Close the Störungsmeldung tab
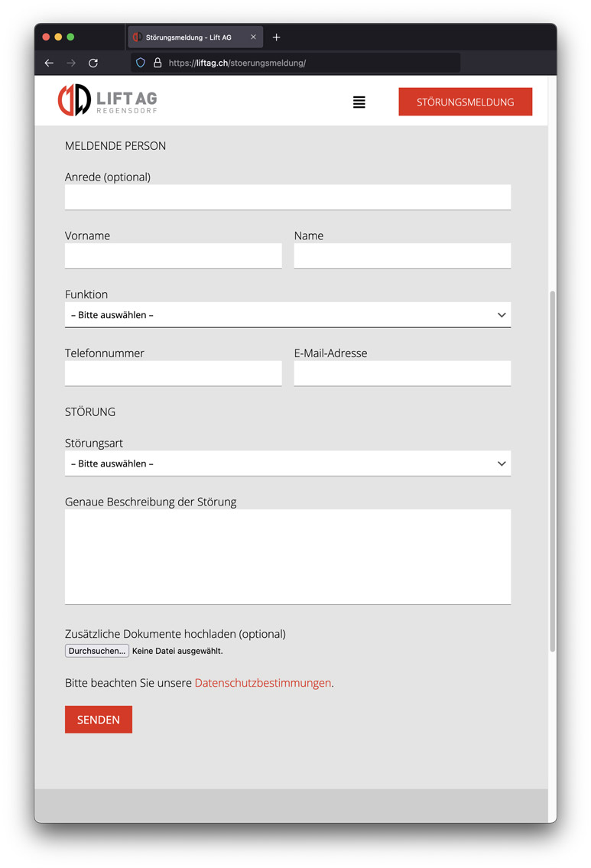591x868 pixels. click(x=253, y=37)
